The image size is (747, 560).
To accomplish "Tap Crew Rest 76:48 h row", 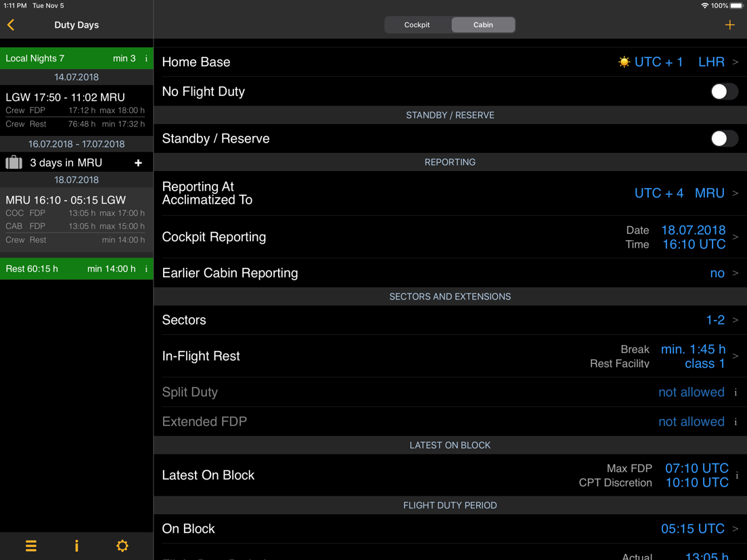I will [x=75, y=124].
